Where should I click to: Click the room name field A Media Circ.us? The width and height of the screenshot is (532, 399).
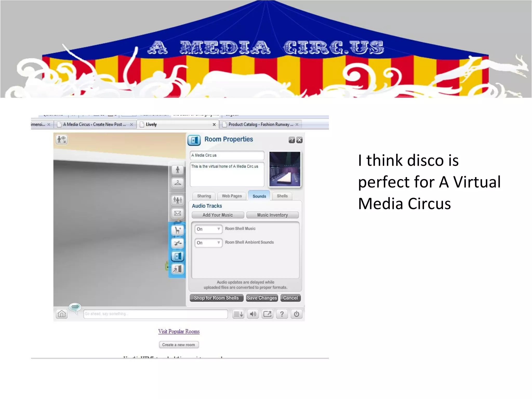point(227,155)
